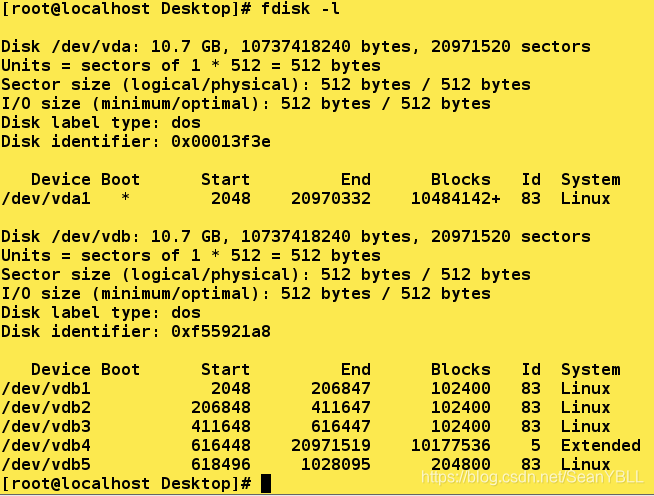Click Start value 616448 of vdb4

(221, 446)
